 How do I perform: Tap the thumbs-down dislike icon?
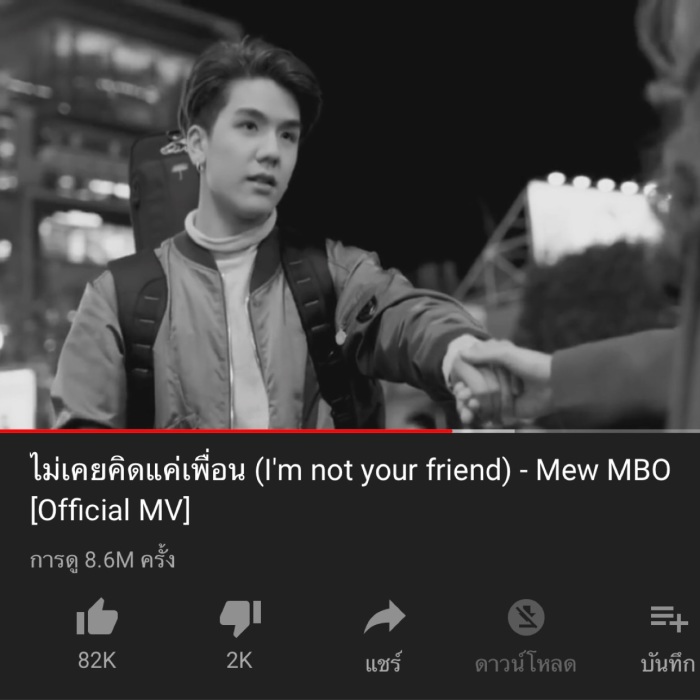[240, 618]
